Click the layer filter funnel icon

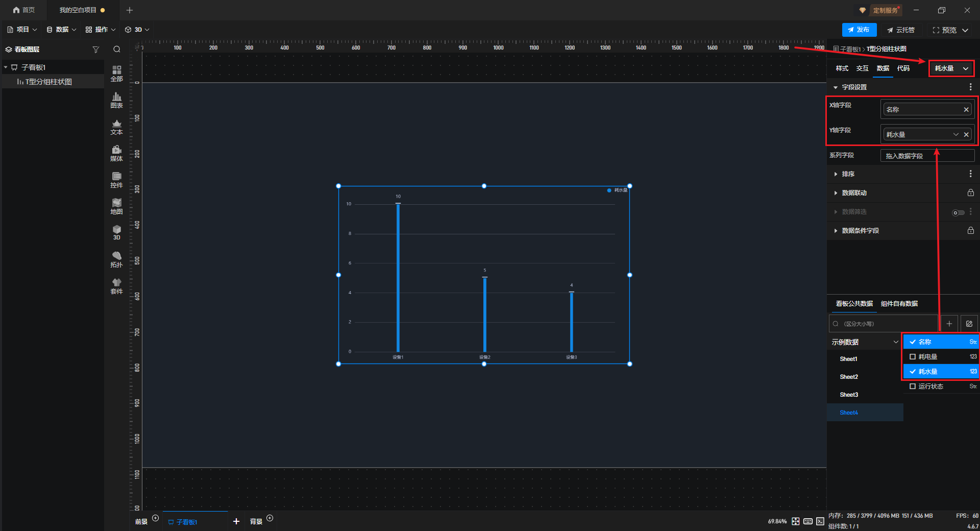(x=95, y=50)
